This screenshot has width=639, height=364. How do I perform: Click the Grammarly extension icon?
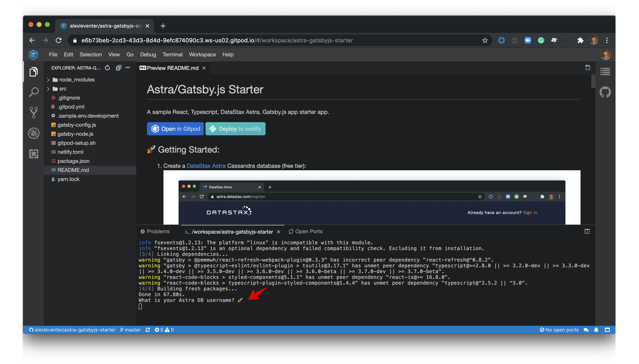541,40
